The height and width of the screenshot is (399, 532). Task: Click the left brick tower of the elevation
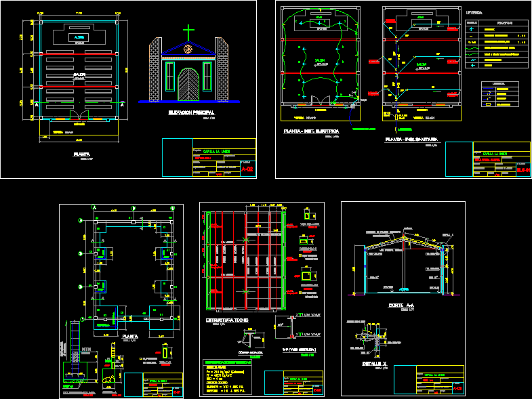155,68
